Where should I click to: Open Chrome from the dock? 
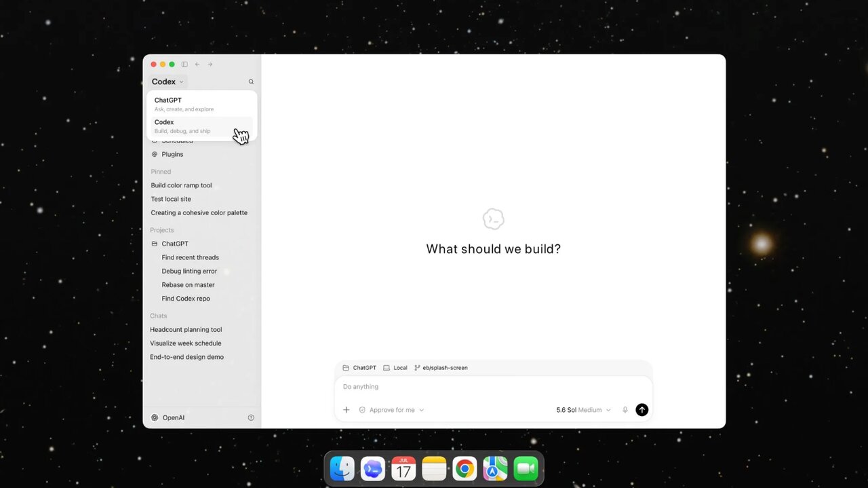click(x=465, y=468)
